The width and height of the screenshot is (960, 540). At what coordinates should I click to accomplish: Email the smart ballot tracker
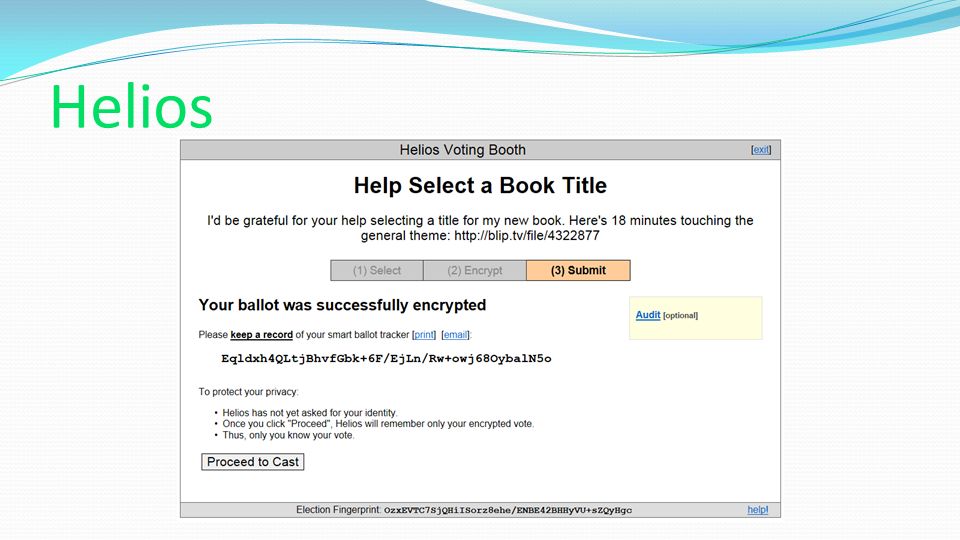[x=455, y=334]
